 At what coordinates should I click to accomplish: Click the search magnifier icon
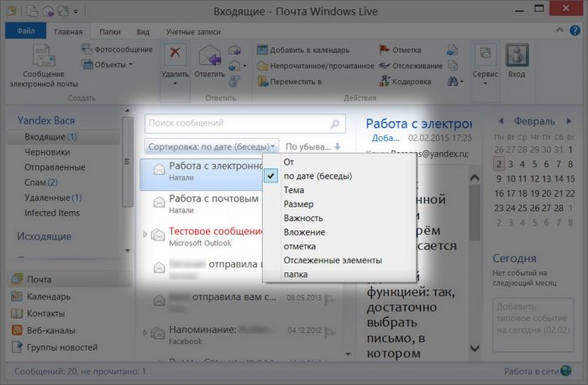tap(335, 123)
